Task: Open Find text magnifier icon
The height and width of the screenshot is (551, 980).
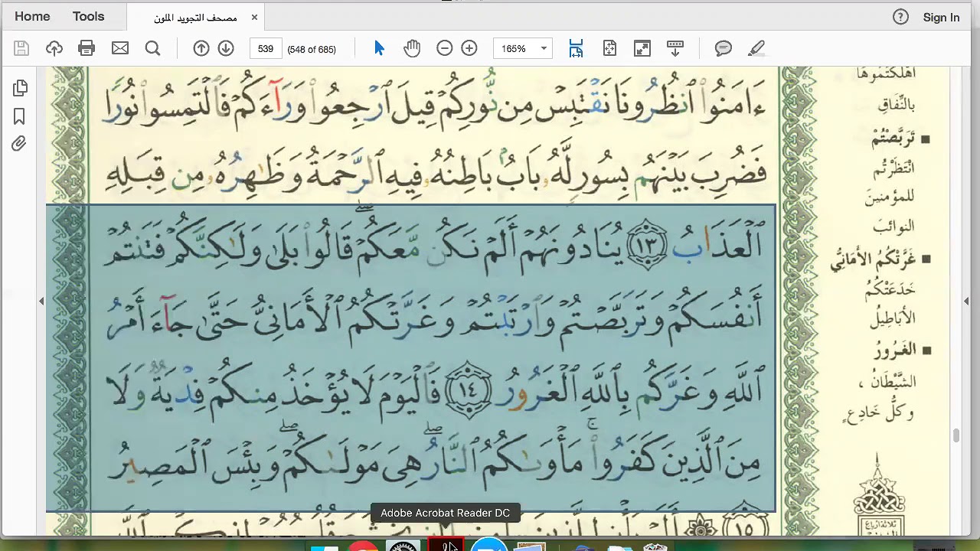Action: [153, 49]
